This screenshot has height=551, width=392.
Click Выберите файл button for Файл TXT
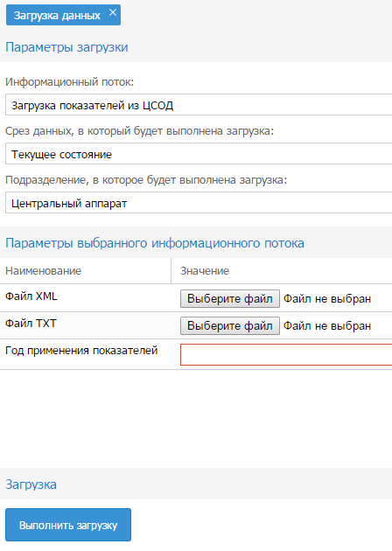230,325
